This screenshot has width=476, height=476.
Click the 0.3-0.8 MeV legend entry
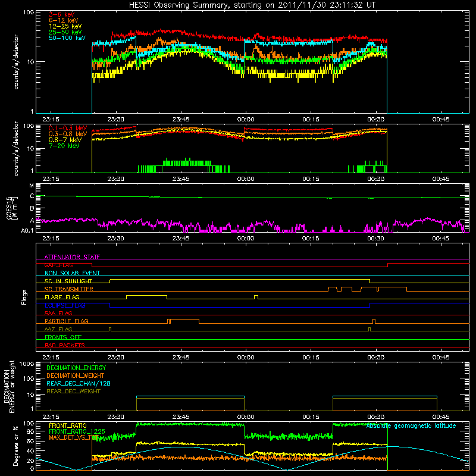68,134
